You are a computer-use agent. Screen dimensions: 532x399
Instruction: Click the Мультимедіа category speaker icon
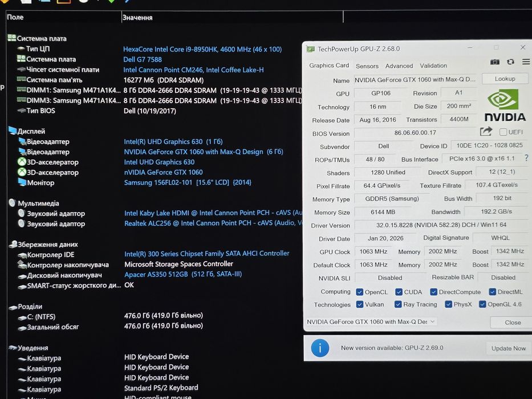[12, 202]
